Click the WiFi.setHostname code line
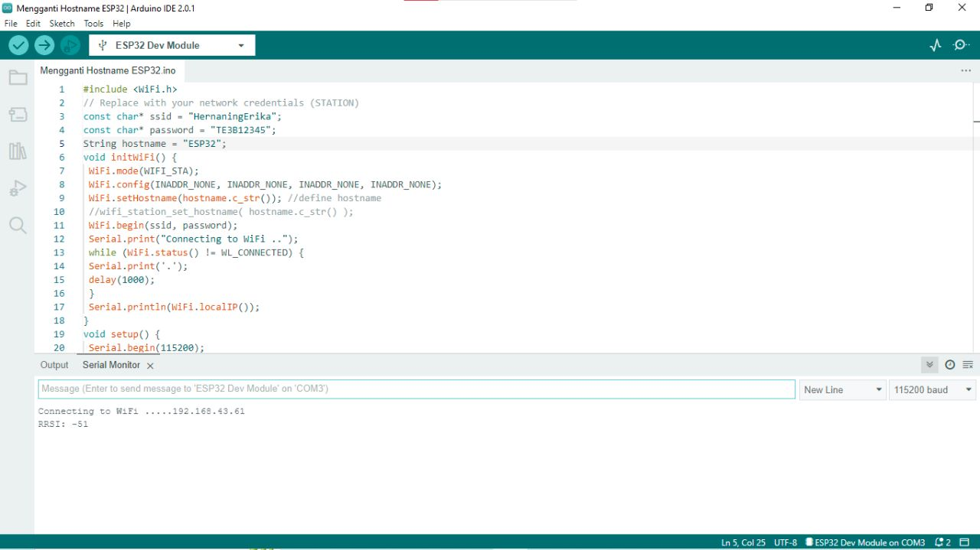This screenshot has width=980, height=550. coord(234,198)
